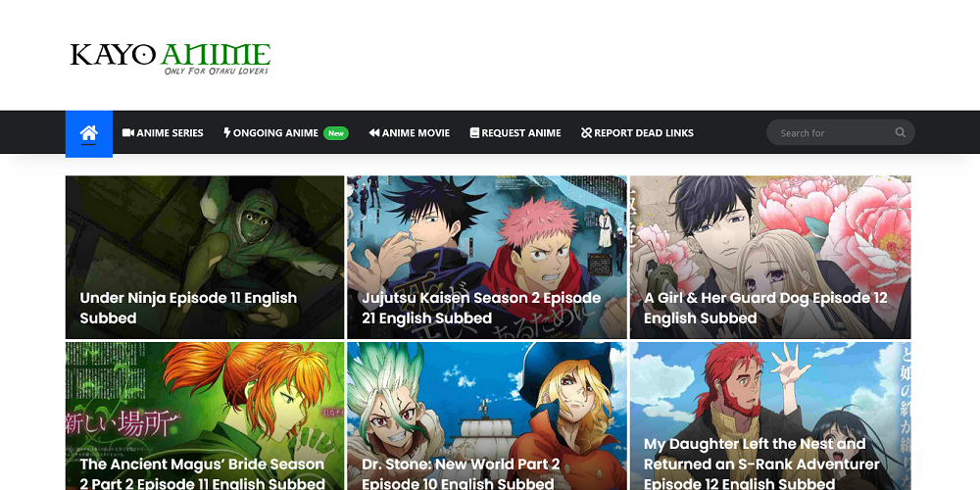Viewport: 980px width, 490px height.
Task: Click the Home icon in navigation bar
Action: 89,132
